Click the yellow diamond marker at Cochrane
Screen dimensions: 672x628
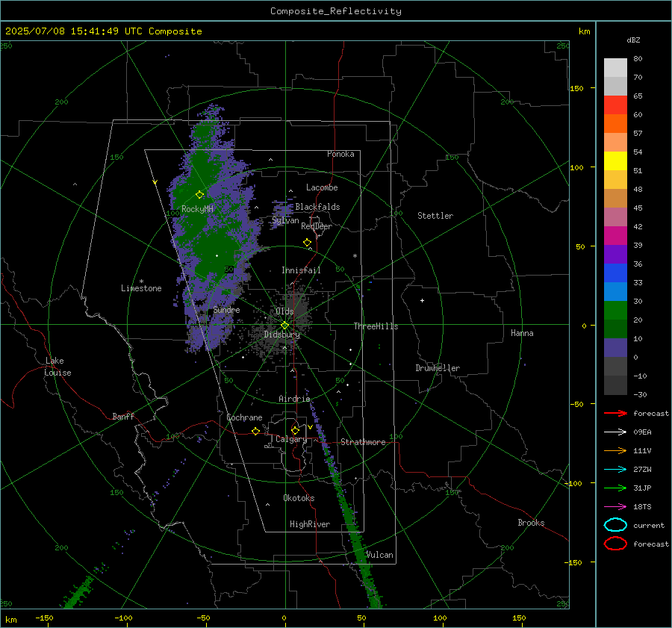[x=256, y=431]
